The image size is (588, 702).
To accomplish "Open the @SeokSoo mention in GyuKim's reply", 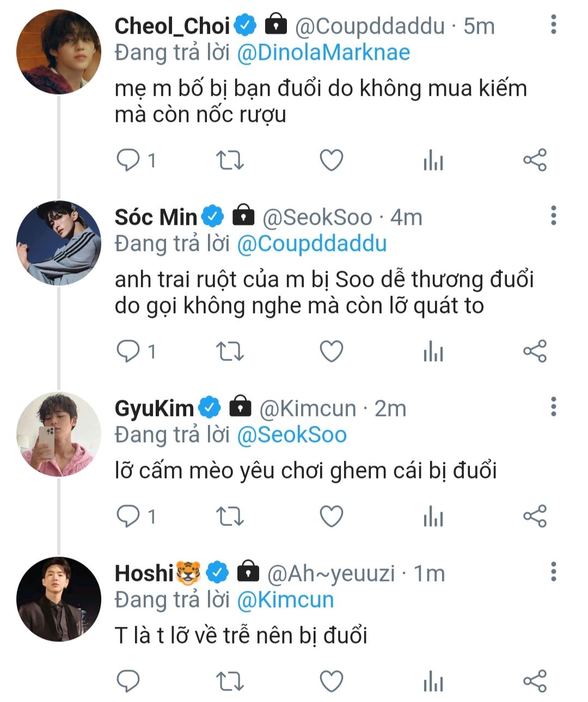I will tap(292, 435).
